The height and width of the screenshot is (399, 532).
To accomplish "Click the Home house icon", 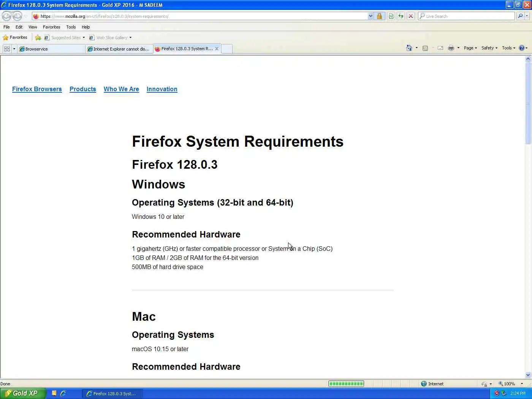I will [x=409, y=48].
